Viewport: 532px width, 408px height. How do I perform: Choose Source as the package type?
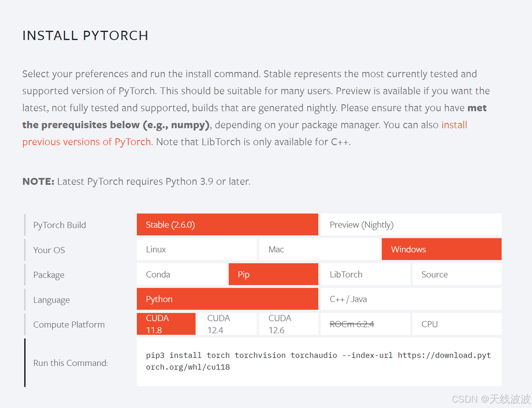pos(456,274)
